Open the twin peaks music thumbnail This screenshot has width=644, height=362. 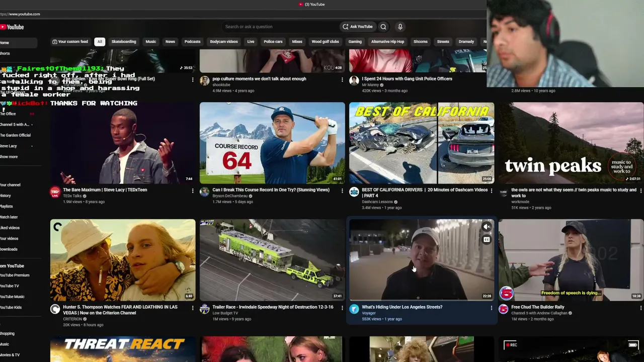(571, 143)
